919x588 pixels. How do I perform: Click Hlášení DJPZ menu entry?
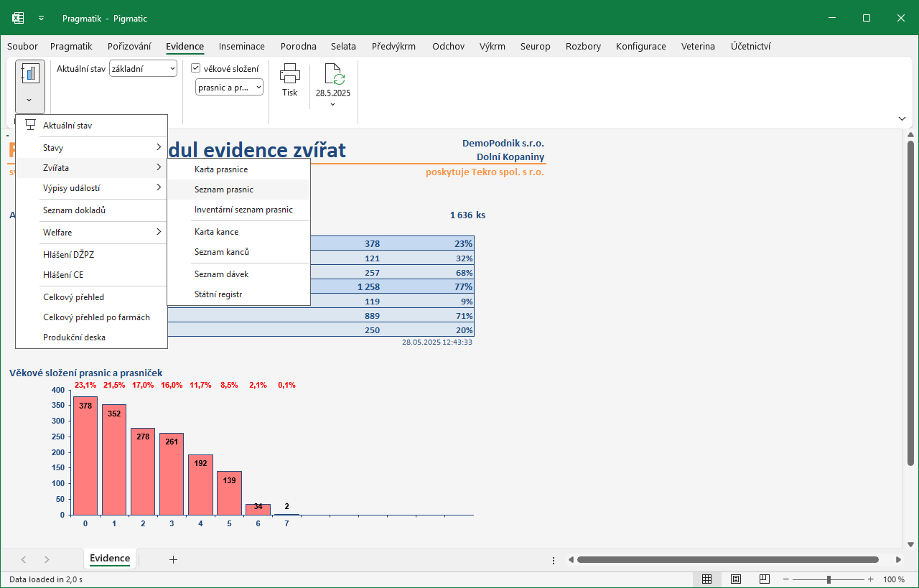[x=91, y=254]
